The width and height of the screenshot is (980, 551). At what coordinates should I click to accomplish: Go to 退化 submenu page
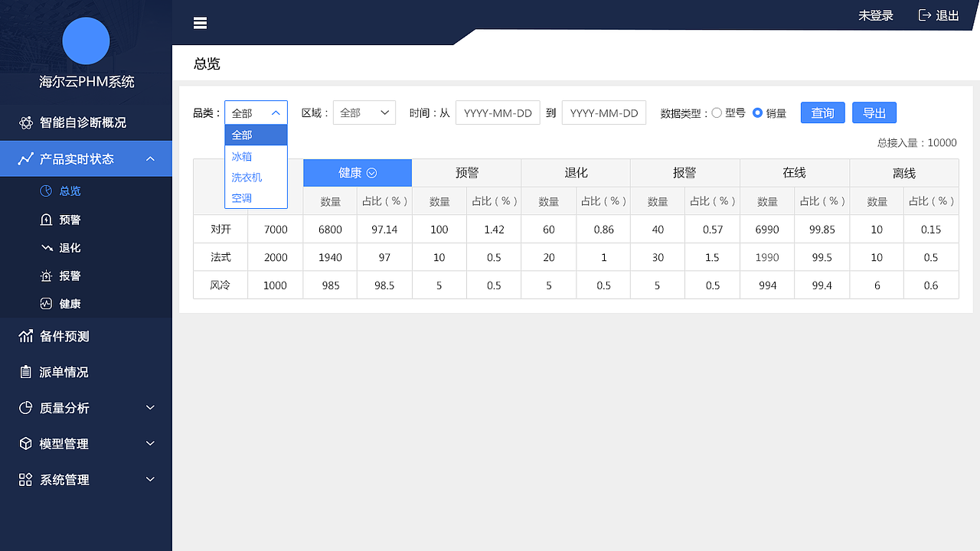pyautogui.click(x=86, y=248)
